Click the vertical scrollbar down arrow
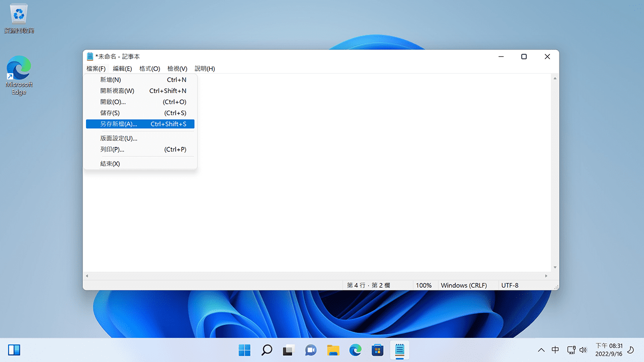Screen dimensions: 644x362 click(x=555, y=267)
